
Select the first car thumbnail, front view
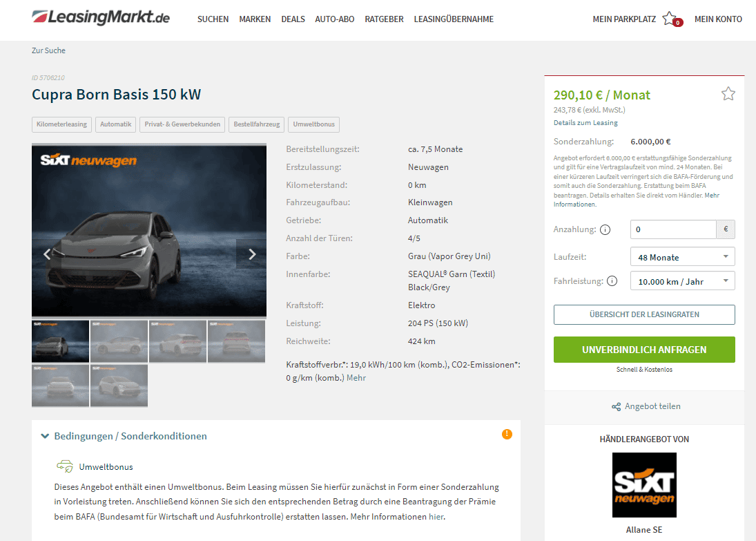coord(60,341)
